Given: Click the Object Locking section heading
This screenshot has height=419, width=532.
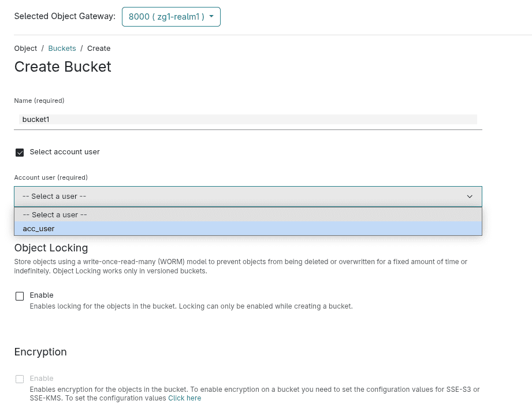Looking at the screenshot, I should [x=51, y=248].
